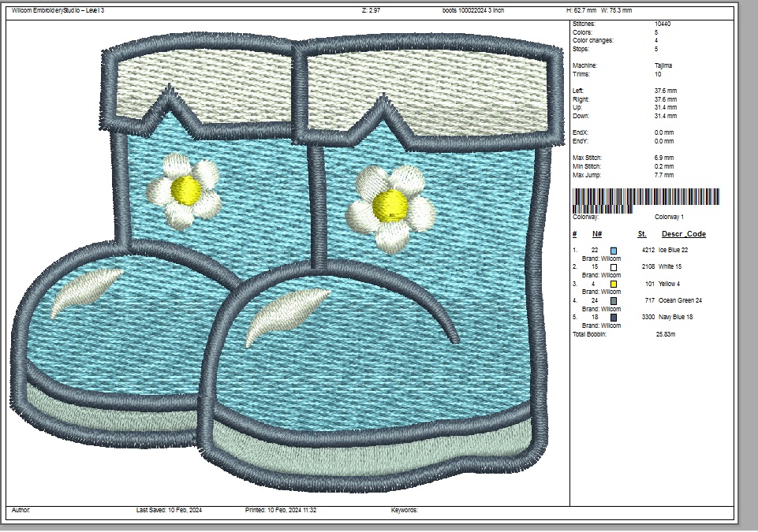Pick the Yellow 4 thread swatch

coord(614,284)
